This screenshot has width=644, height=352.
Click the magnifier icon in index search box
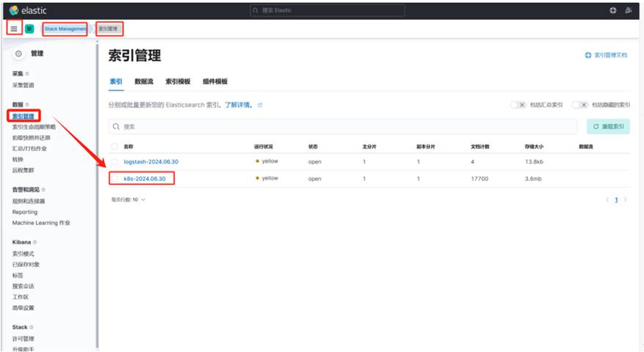[x=116, y=126]
